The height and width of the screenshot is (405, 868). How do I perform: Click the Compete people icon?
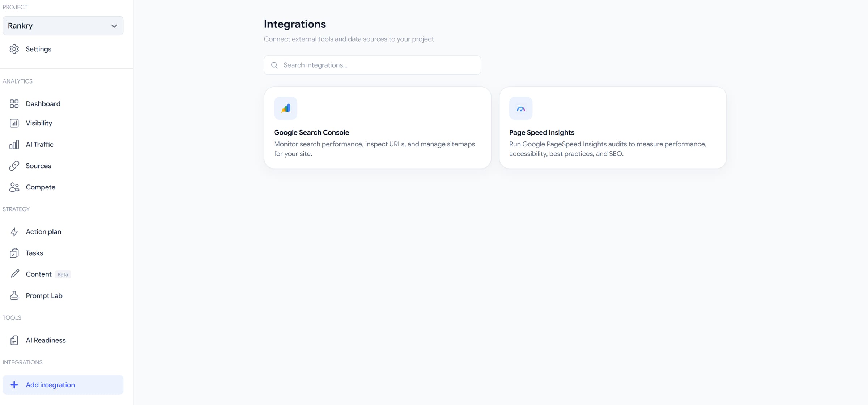point(14,187)
